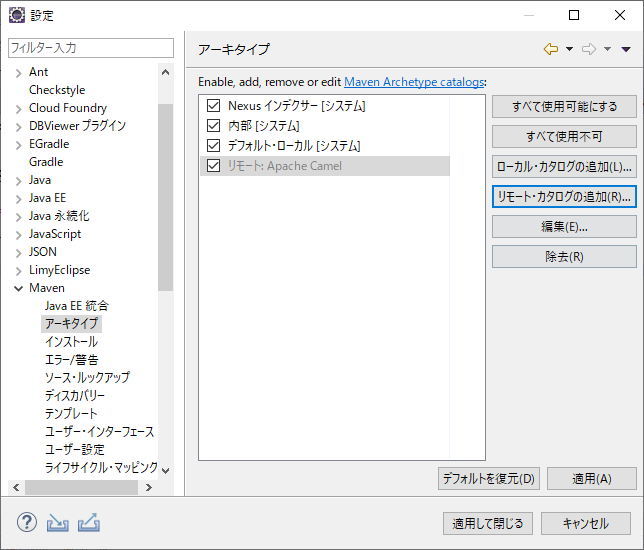Uncheck the Nexus インデクサー catalog checkbox
The image size is (644, 550).
(x=214, y=106)
